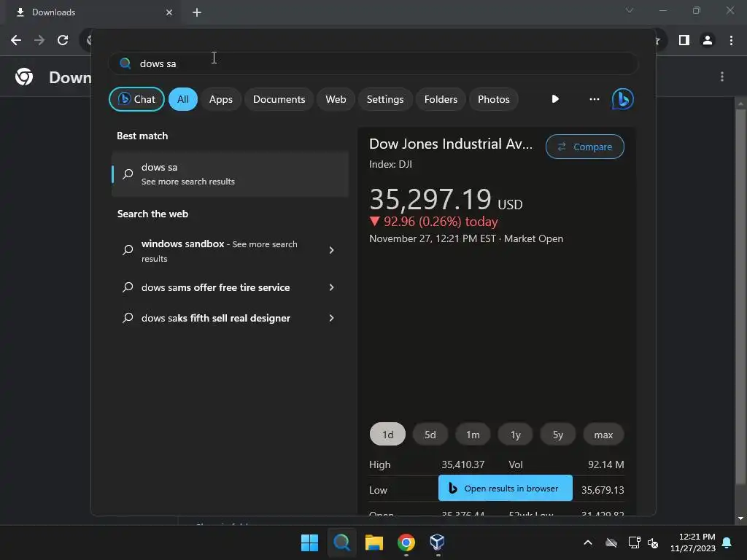The image size is (747, 560).
Task: Switch to the Documents filter
Action: point(279,99)
